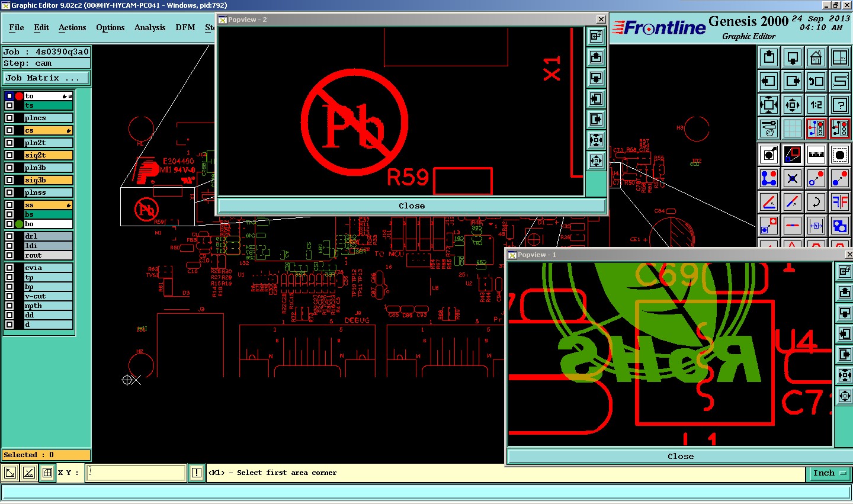This screenshot has width=853, height=504.
Task: Select the dashed-box octagon select tool
Action: pyautogui.click(x=840, y=155)
